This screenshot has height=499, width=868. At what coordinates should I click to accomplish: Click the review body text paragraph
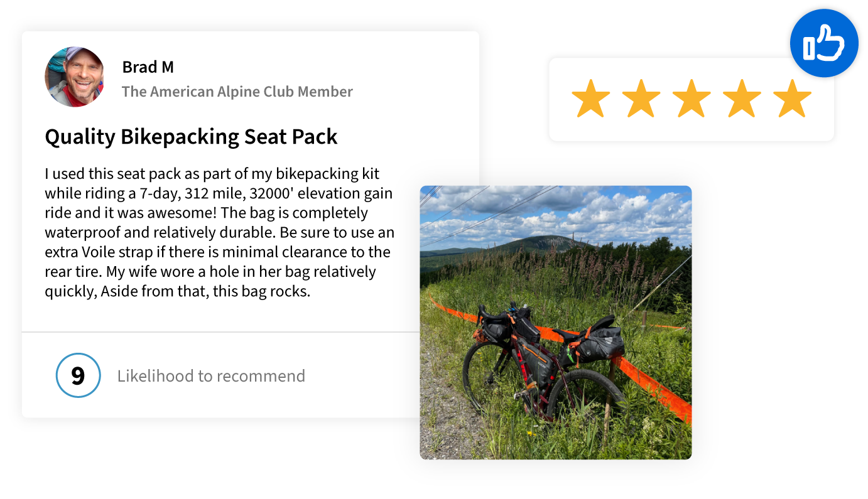220,232
